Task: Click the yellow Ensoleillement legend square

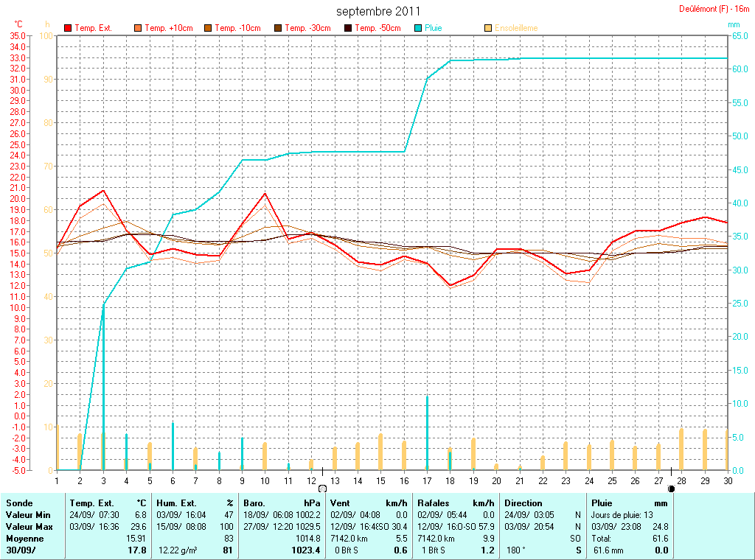Action: pos(488,28)
